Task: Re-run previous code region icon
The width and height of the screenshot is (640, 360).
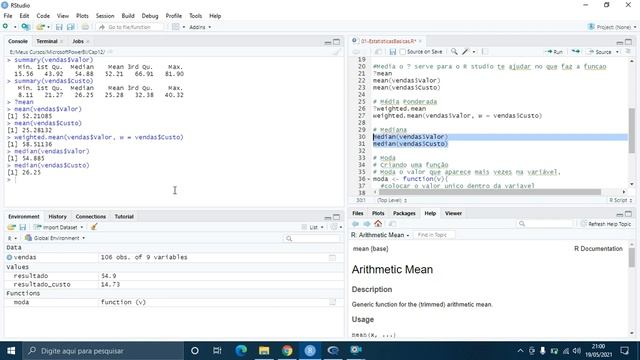Action: pos(576,51)
